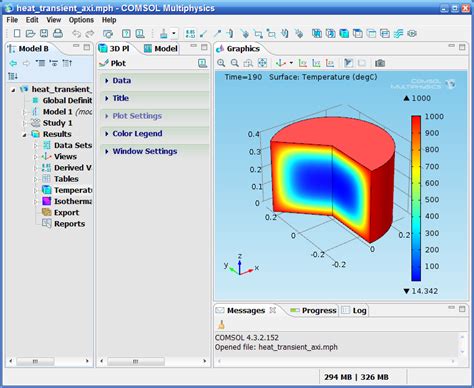
Task: Click the clear messages broom icon
Action: (x=221, y=324)
